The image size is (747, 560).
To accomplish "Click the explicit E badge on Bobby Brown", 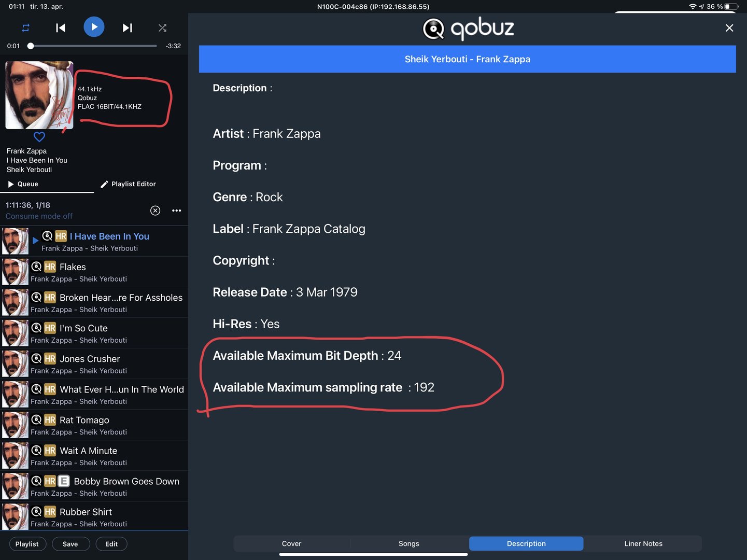I will pos(63,481).
